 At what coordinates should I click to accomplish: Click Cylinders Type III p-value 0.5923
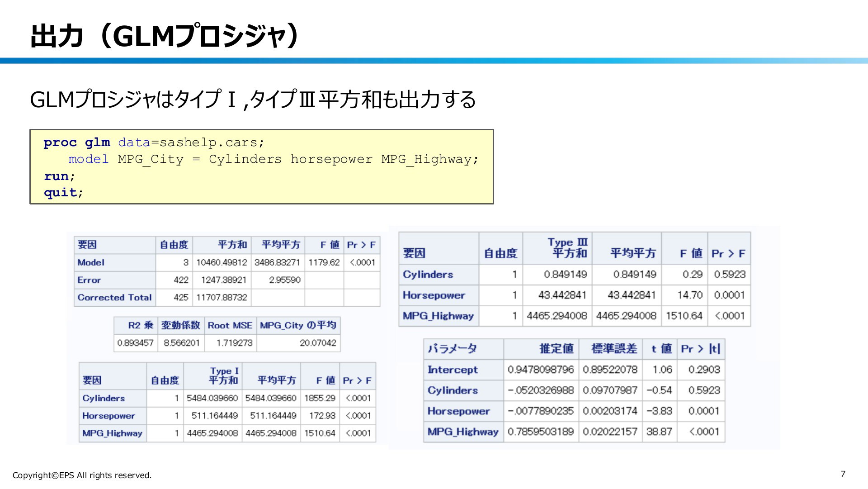click(730, 275)
